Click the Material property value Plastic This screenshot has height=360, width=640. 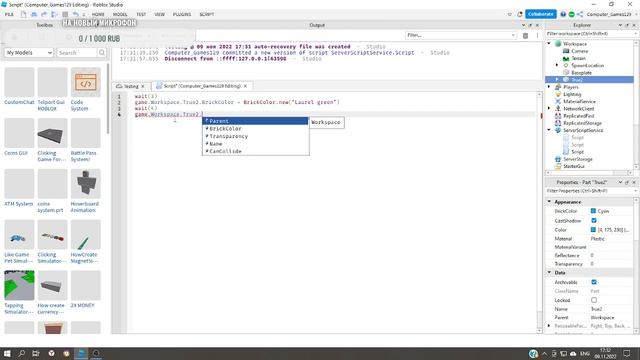click(598, 239)
